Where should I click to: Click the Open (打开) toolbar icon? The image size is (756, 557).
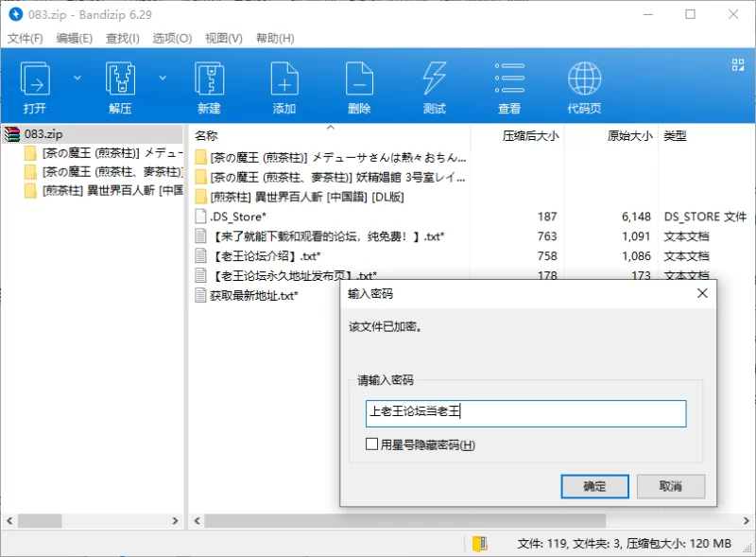click(x=35, y=79)
